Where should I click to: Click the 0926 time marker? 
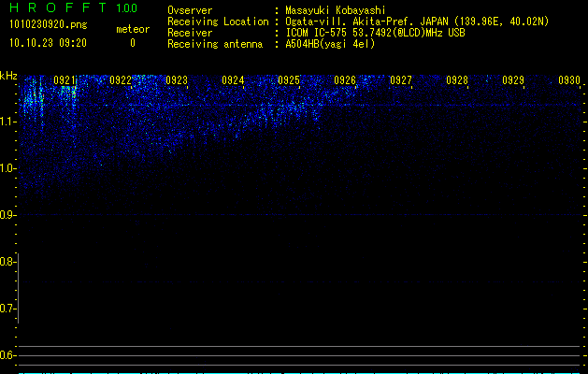pos(345,80)
